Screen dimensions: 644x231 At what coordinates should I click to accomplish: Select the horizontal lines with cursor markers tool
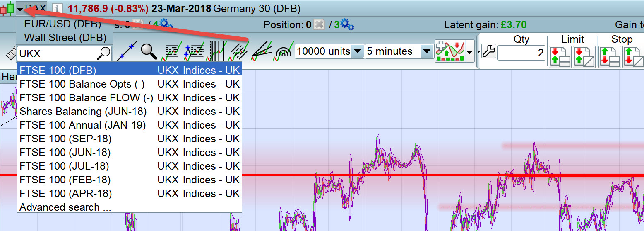point(195,51)
